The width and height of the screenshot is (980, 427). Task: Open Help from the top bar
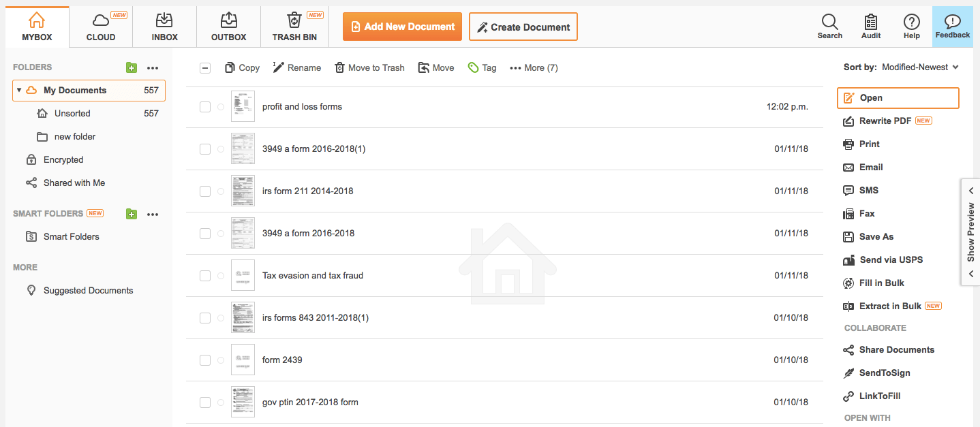911,22
